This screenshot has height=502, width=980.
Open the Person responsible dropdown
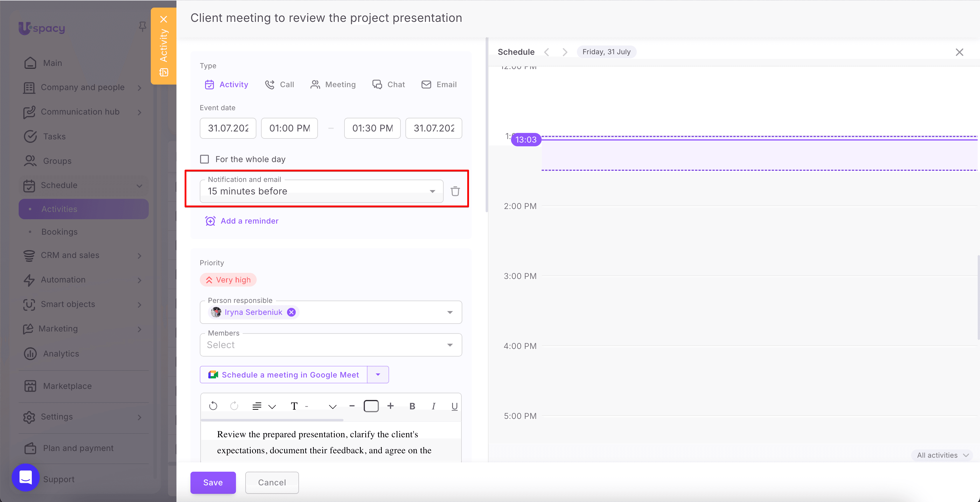[450, 312]
